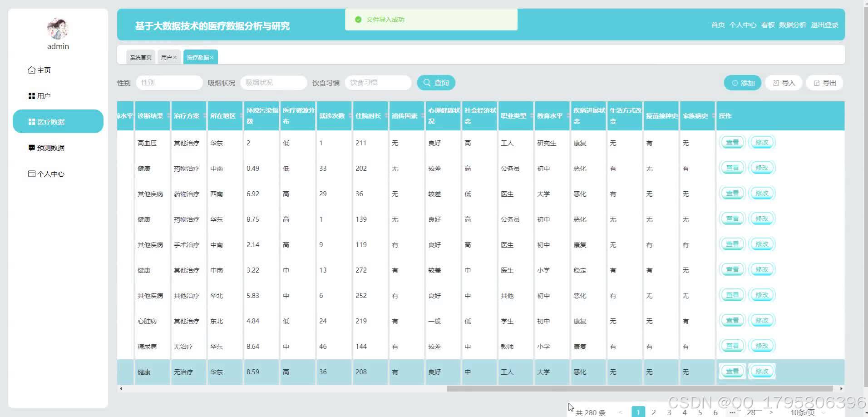
Task: Click the 查询 search button
Action: (436, 83)
